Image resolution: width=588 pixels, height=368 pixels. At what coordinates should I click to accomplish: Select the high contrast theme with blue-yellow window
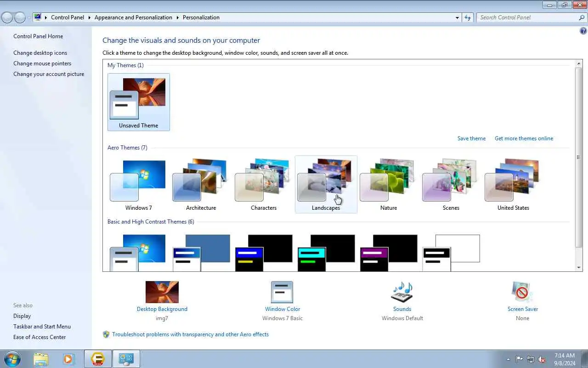tap(264, 253)
